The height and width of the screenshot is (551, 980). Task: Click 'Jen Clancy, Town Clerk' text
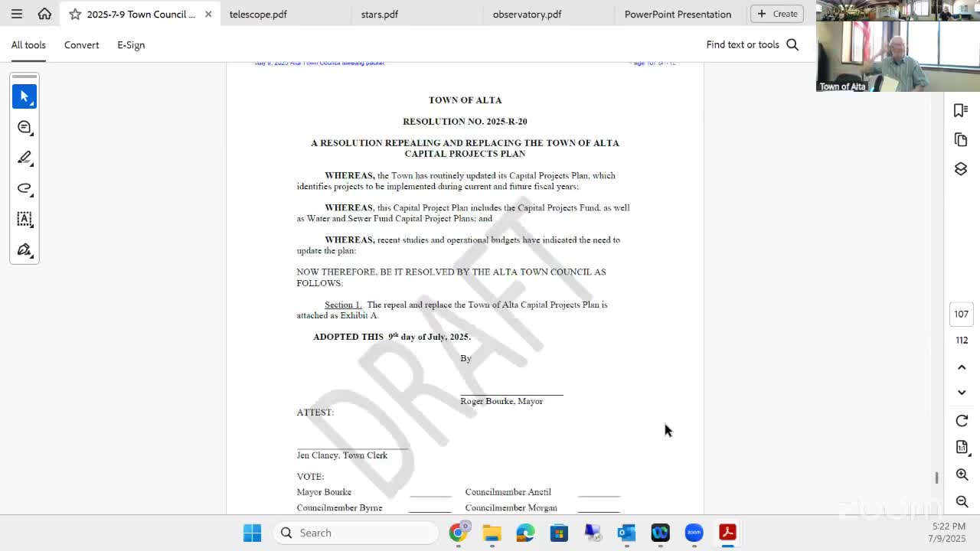(x=342, y=455)
